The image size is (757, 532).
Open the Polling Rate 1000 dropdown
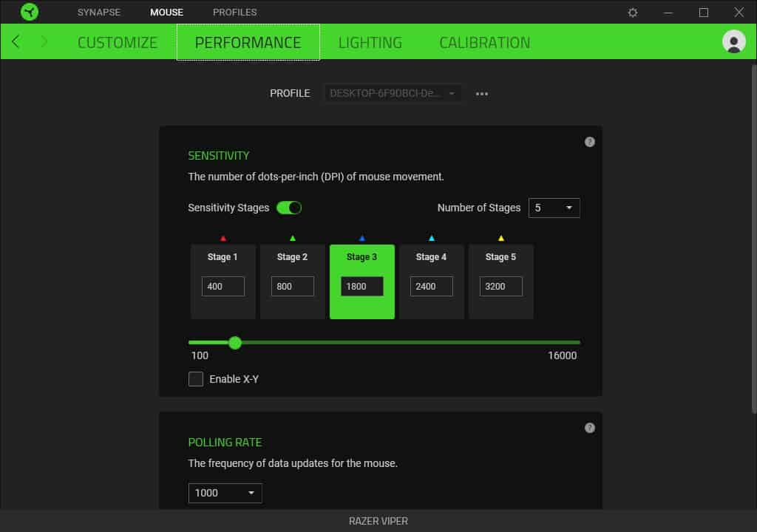(x=225, y=493)
